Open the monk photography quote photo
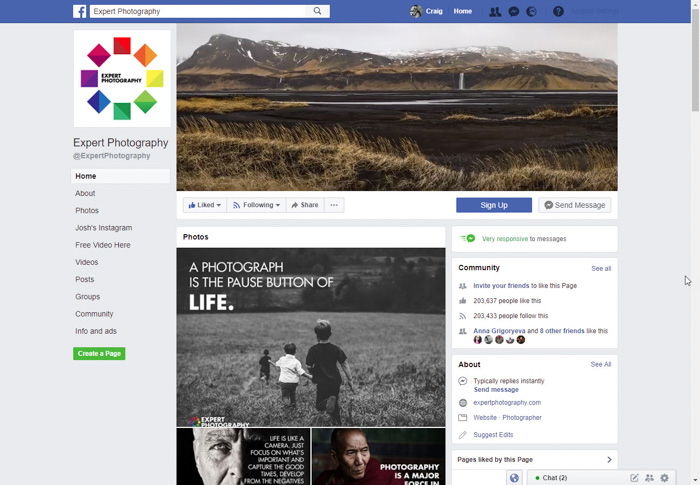 (379, 456)
